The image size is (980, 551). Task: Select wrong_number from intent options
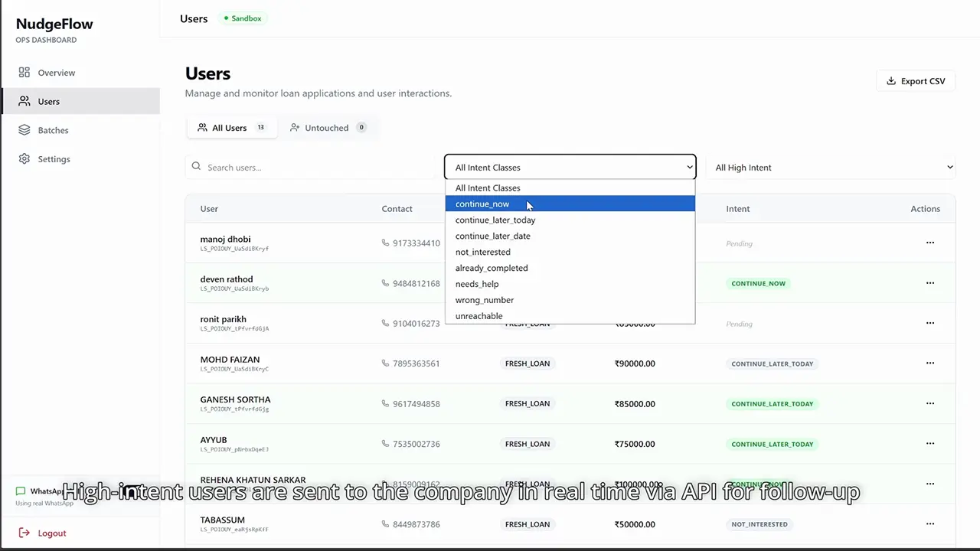484,300
